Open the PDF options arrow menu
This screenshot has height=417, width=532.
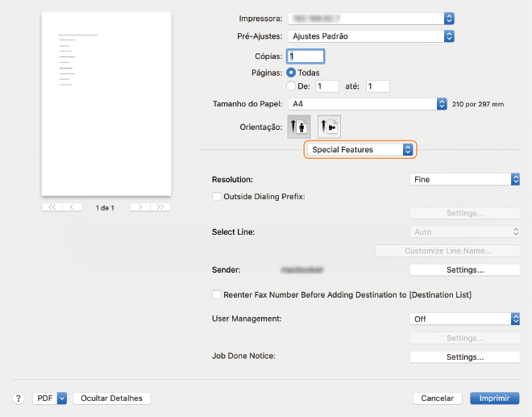coord(61,398)
